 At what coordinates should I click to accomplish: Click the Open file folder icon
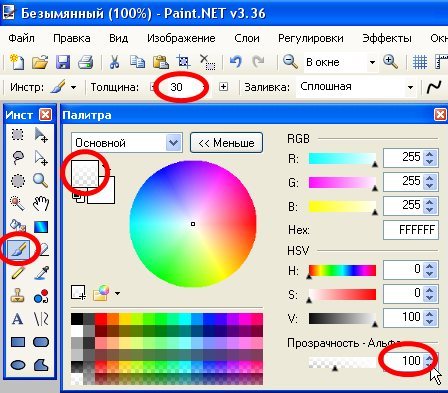pyautogui.click(x=40, y=62)
